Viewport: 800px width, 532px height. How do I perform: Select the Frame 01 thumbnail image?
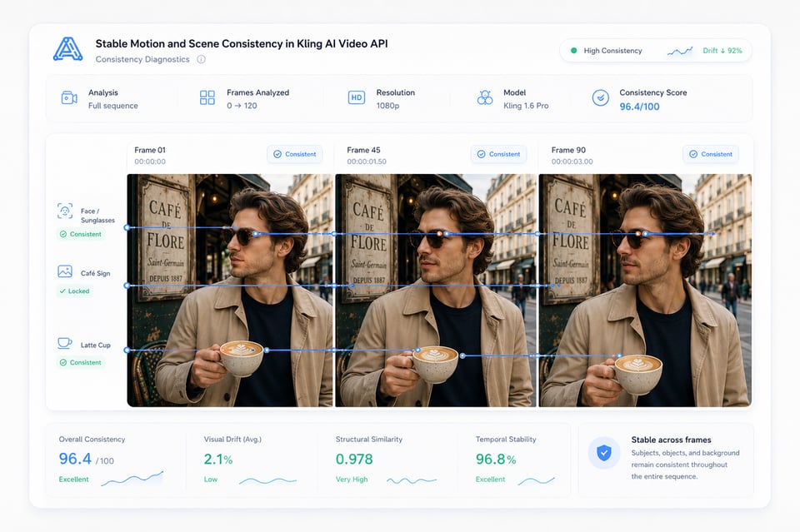click(230, 291)
